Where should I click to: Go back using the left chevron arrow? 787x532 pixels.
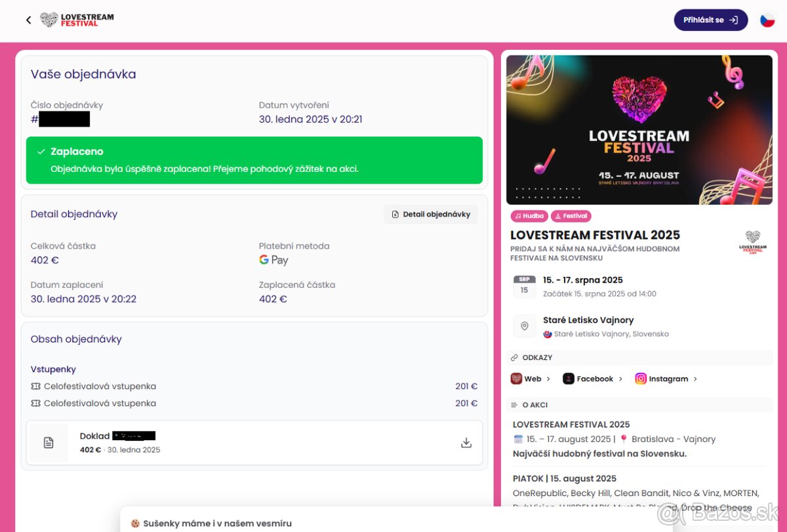pyautogui.click(x=28, y=20)
